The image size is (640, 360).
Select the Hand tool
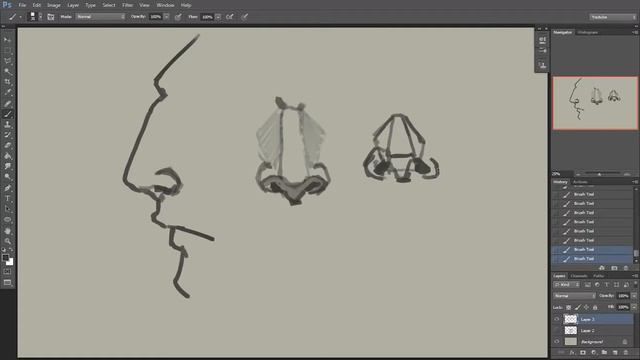coord(7,231)
